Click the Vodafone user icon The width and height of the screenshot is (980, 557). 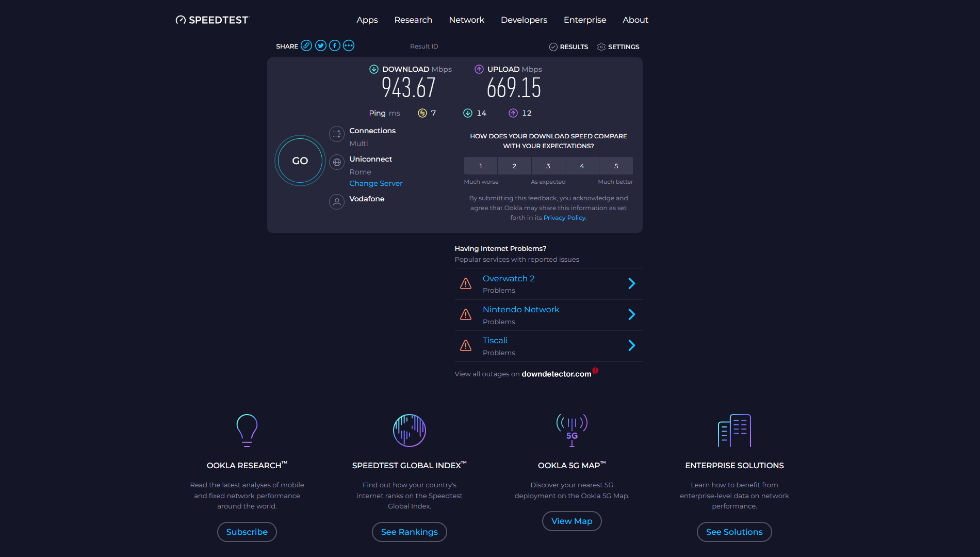pos(337,202)
